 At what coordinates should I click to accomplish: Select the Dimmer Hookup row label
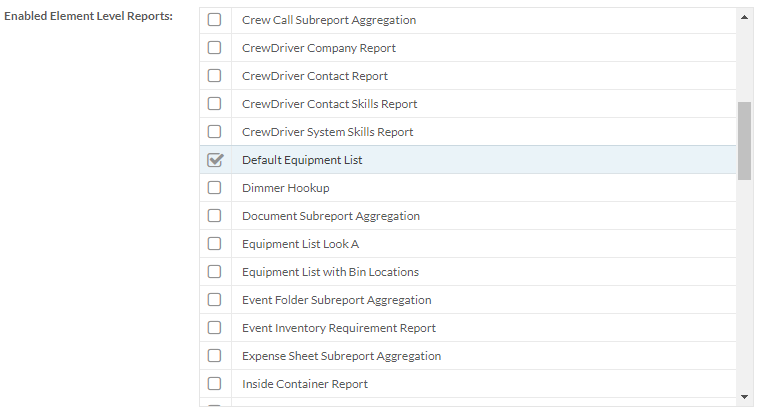click(x=286, y=188)
